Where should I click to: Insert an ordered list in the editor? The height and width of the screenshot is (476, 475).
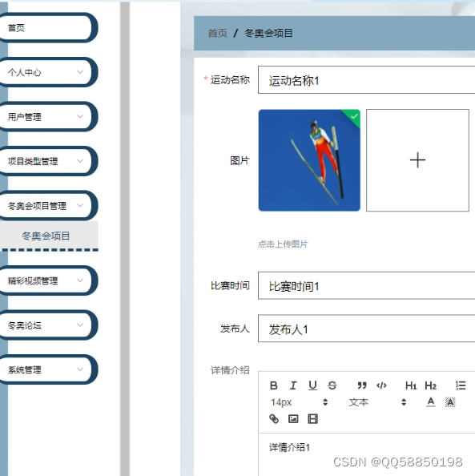461,385
